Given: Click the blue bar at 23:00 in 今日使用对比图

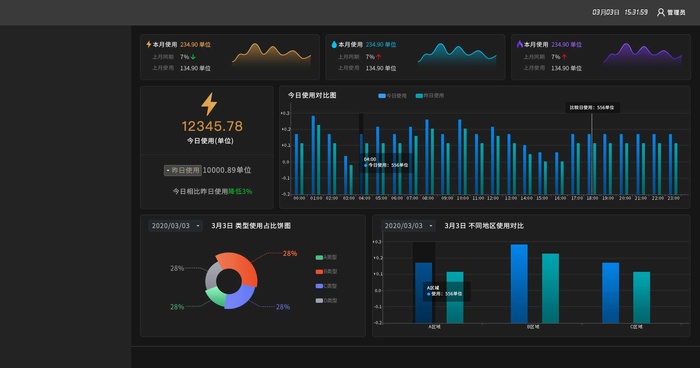Looking at the screenshot, I should tap(671, 164).
